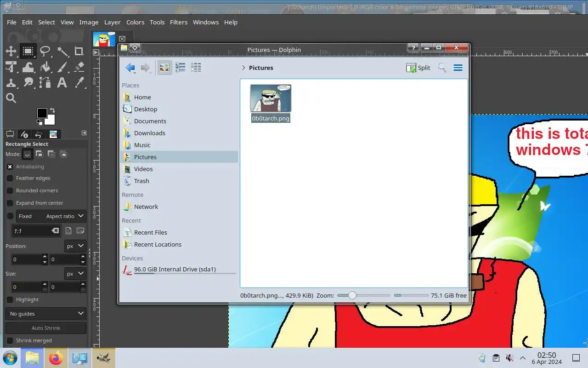
Task: Open the GIMP Layer menu
Action: coord(112,22)
